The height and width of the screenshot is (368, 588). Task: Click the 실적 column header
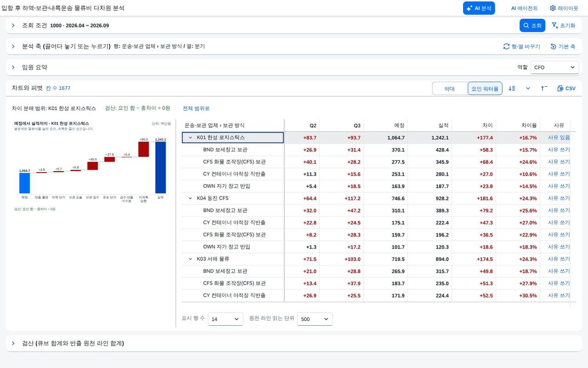(430, 125)
